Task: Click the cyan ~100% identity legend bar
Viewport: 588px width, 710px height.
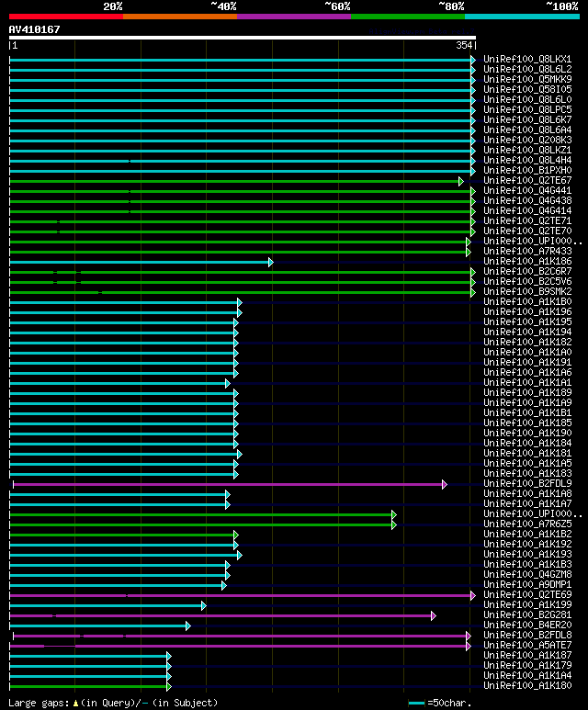Action: point(523,17)
